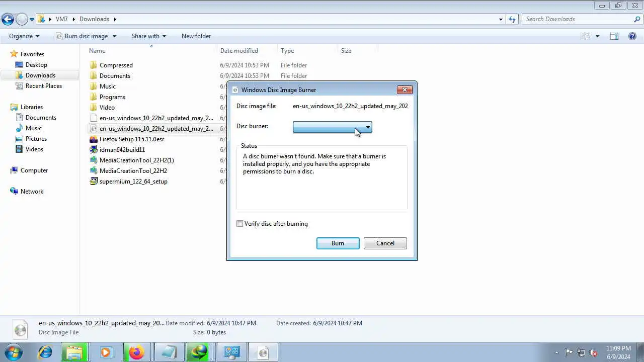Screen dimensions: 644x362
Task: Select MediaCreationTool_22H2(1) file
Action: 137,160
